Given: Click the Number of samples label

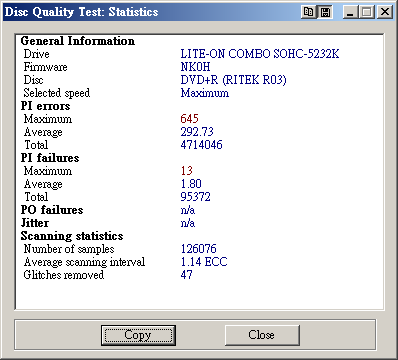Looking at the screenshot, I should coord(69,249).
